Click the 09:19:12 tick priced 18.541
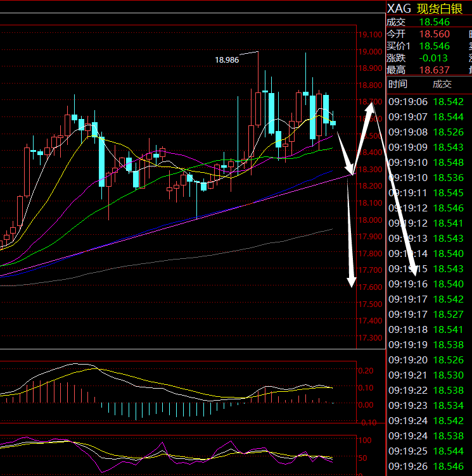The image size is (472, 476). click(426, 223)
